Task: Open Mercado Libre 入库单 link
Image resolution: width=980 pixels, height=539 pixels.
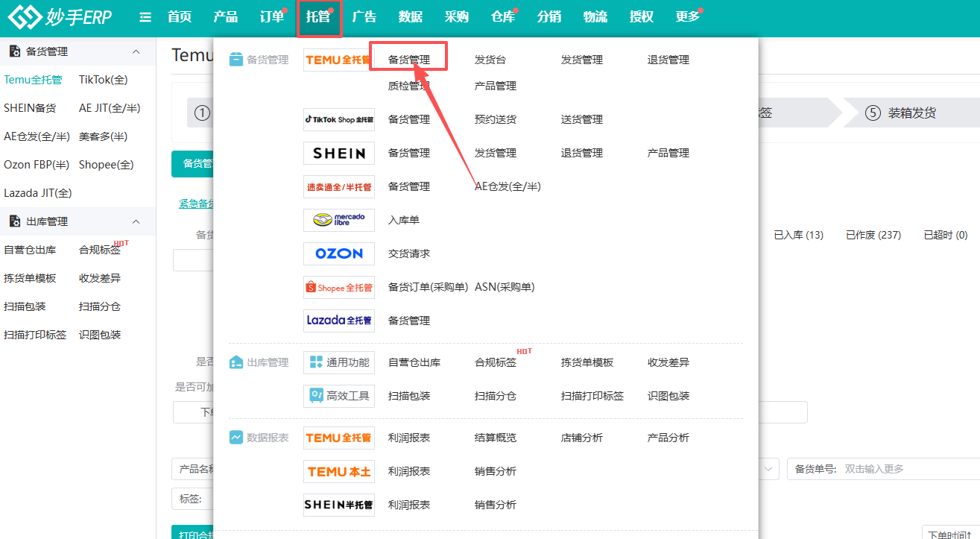Action: click(x=404, y=220)
